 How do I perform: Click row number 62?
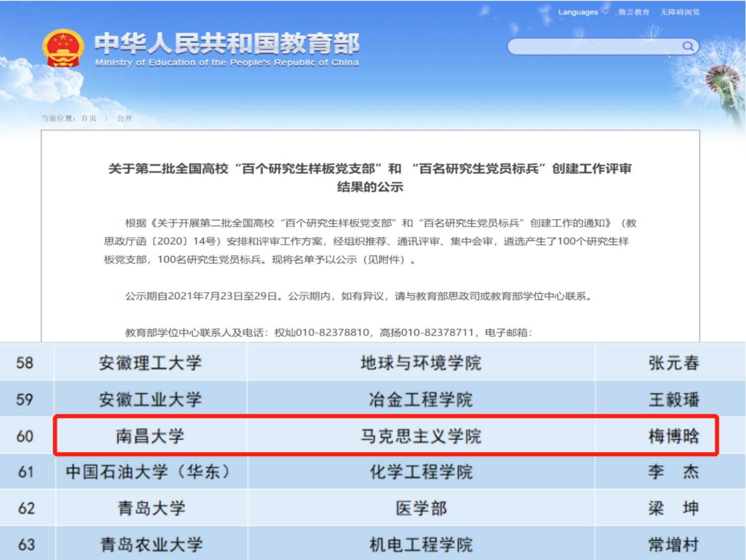(26, 508)
